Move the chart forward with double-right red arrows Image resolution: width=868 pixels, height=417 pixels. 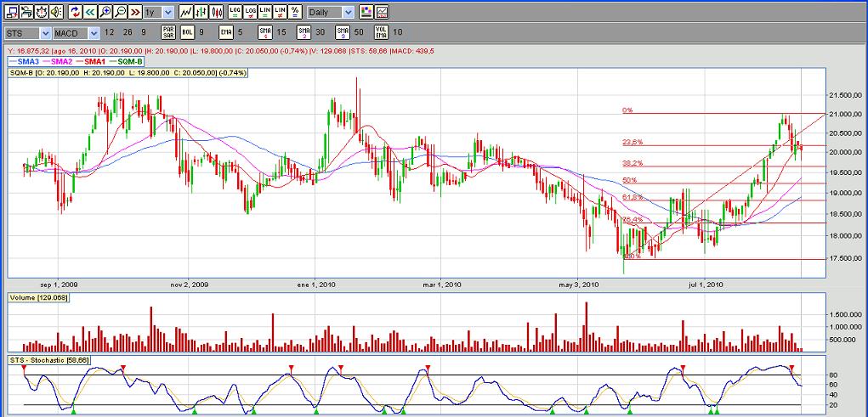click(x=135, y=12)
